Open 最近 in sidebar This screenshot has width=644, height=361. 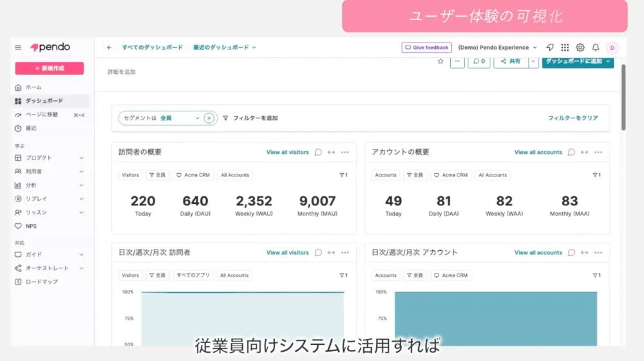[x=50, y=129]
